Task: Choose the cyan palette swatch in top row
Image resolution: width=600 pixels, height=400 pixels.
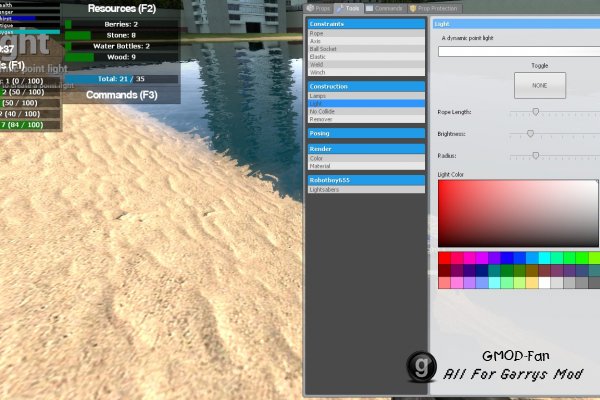Action: point(544,258)
